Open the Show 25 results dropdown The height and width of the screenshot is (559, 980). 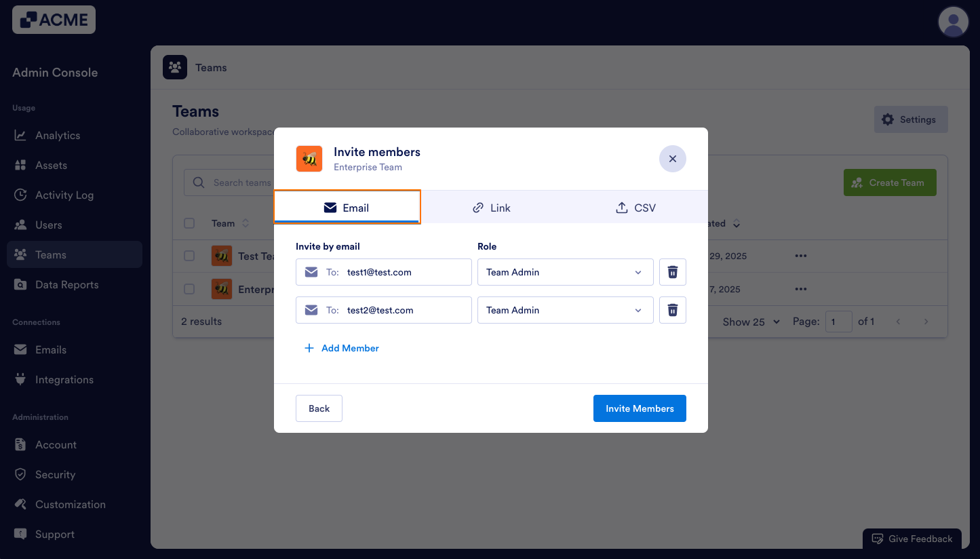click(750, 322)
